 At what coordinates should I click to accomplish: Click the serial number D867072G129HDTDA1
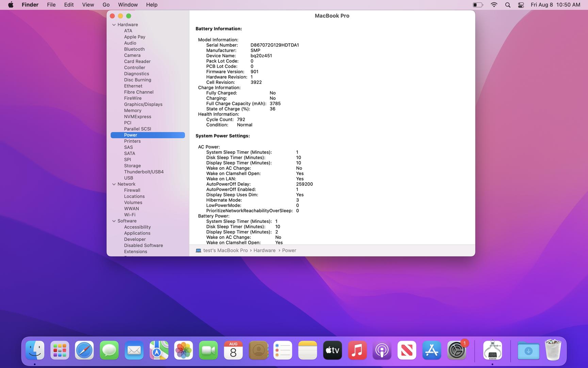click(x=275, y=45)
